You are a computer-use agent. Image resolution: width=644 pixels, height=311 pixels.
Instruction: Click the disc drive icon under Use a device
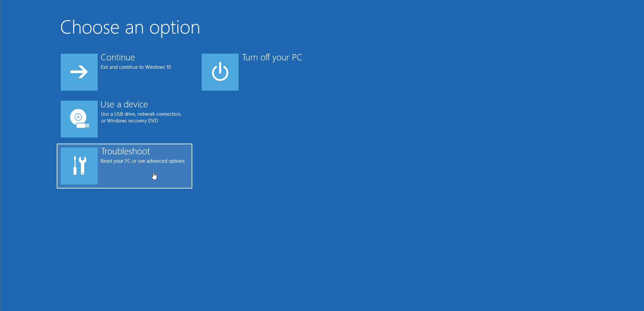coord(79,119)
